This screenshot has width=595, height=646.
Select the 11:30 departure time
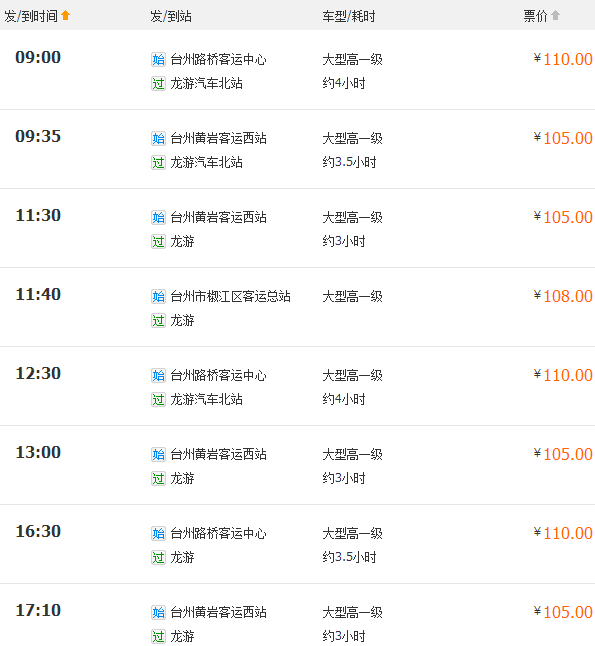click(x=38, y=215)
